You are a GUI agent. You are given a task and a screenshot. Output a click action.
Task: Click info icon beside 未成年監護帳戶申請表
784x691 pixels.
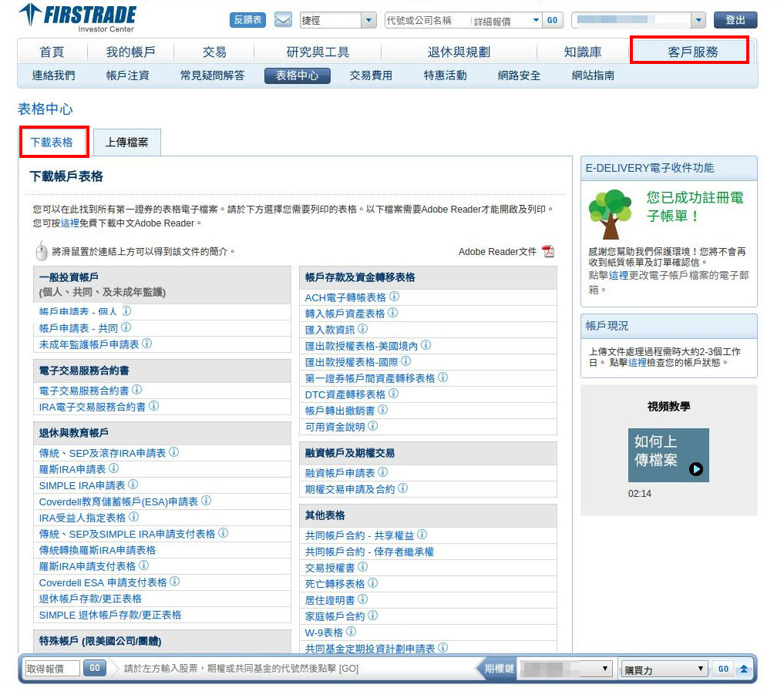click(147, 344)
